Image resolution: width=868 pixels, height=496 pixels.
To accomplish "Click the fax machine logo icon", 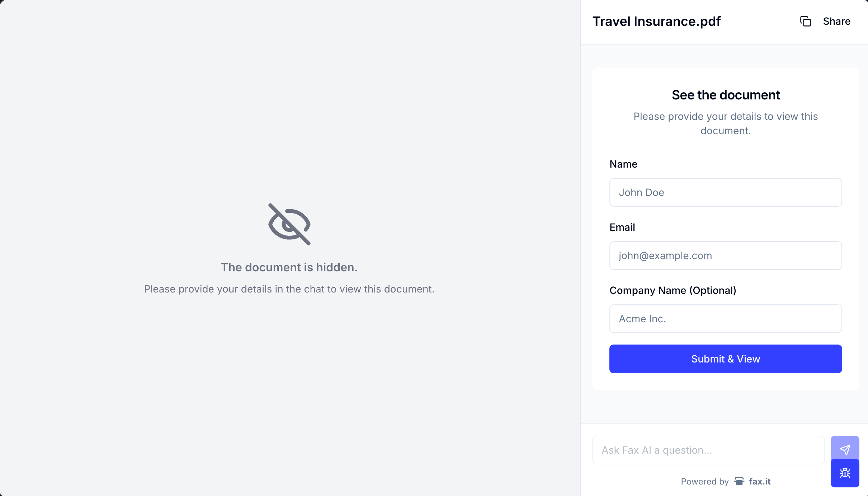I will tap(739, 481).
